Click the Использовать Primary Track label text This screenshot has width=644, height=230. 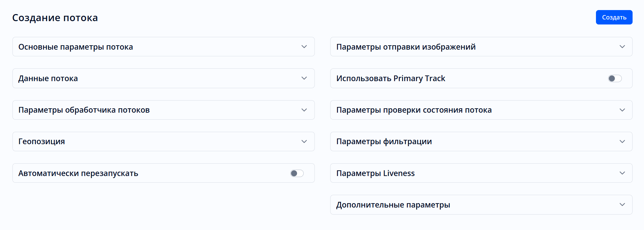click(x=391, y=78)
